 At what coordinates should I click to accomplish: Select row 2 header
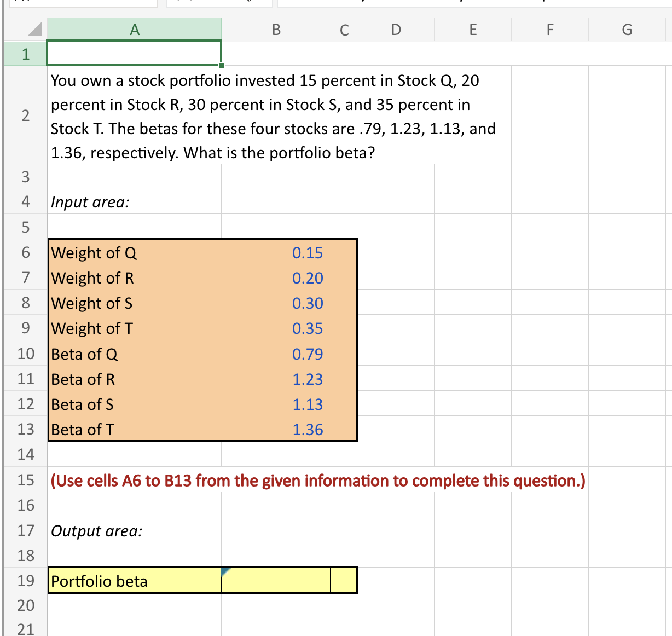tap(25, 115)
